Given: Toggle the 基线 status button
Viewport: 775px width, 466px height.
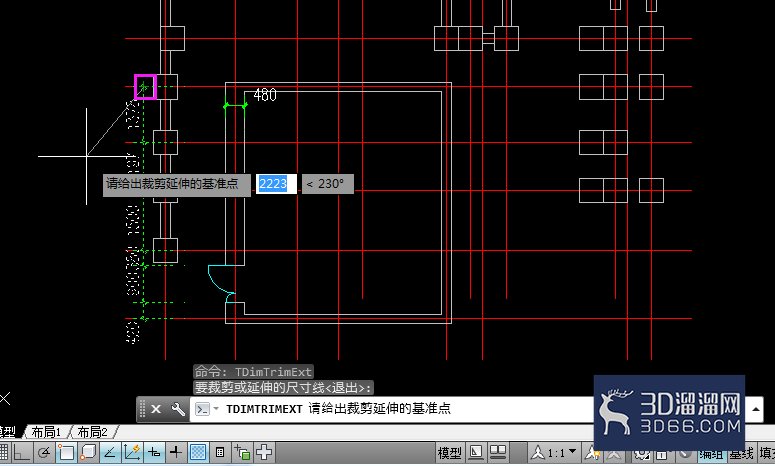Looking at the screenshot, I should pos(742,454).
